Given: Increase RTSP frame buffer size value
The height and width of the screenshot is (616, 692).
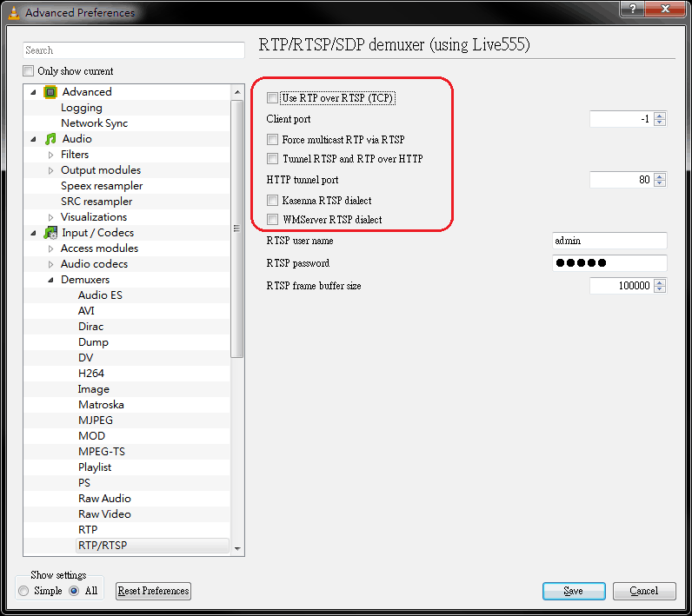Looking at the screenshot, I should [x=660, y=282].
